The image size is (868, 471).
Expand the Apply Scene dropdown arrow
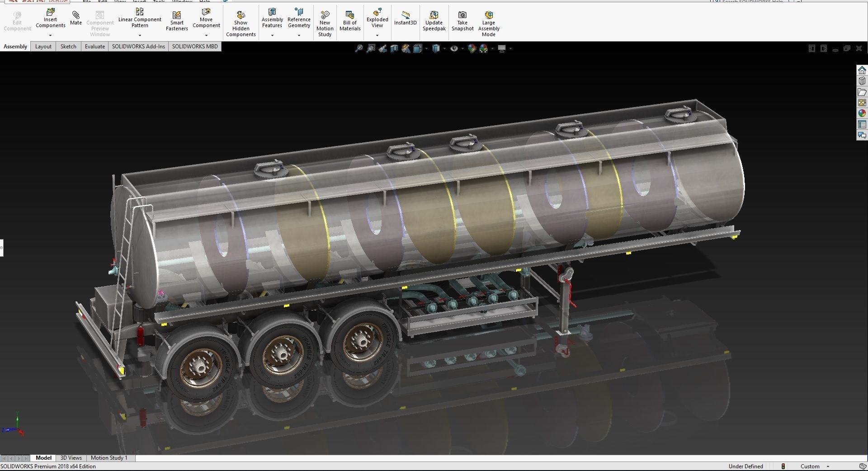point(492,48)
